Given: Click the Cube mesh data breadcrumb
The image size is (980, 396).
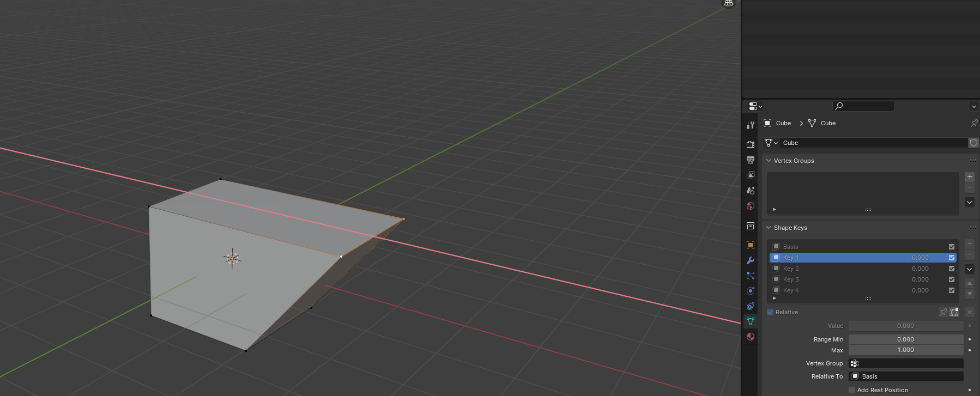Looking at the screenshot, I should [x=822, y=123].
